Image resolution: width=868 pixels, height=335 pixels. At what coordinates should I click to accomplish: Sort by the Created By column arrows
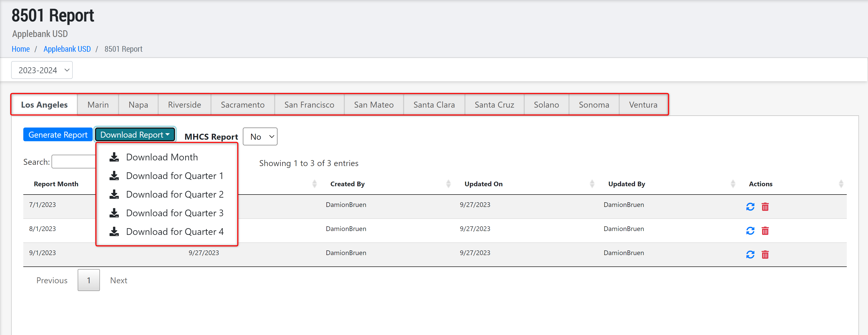tap(448, 184)
